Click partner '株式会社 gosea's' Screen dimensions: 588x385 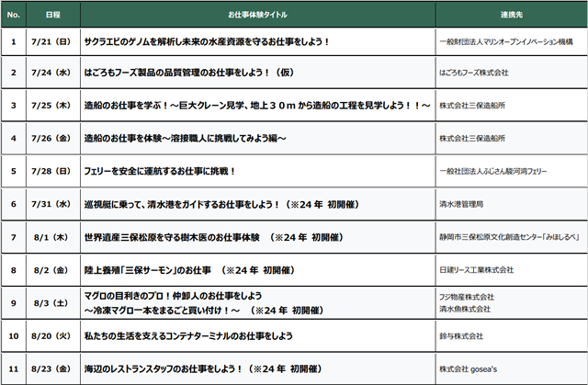point(469,369)
